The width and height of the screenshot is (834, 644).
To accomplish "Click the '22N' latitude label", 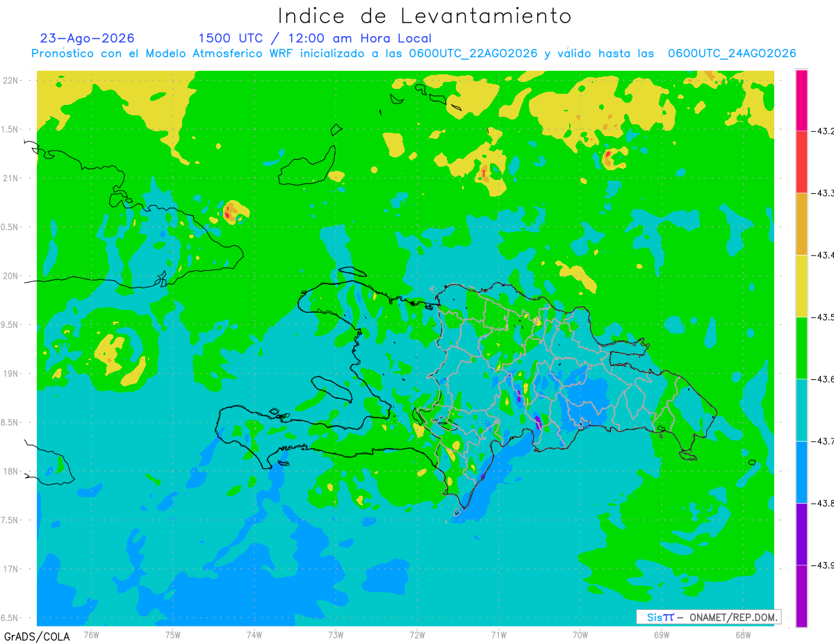I will point(11,80).
